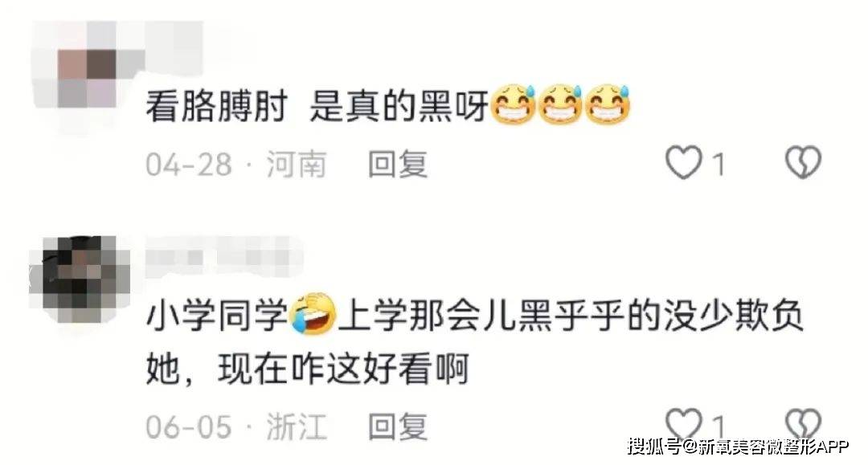The width and height of the screenshot is (868, 465).
Task: Reply via 回复 on the 04-28 comment
Action: 398,164
